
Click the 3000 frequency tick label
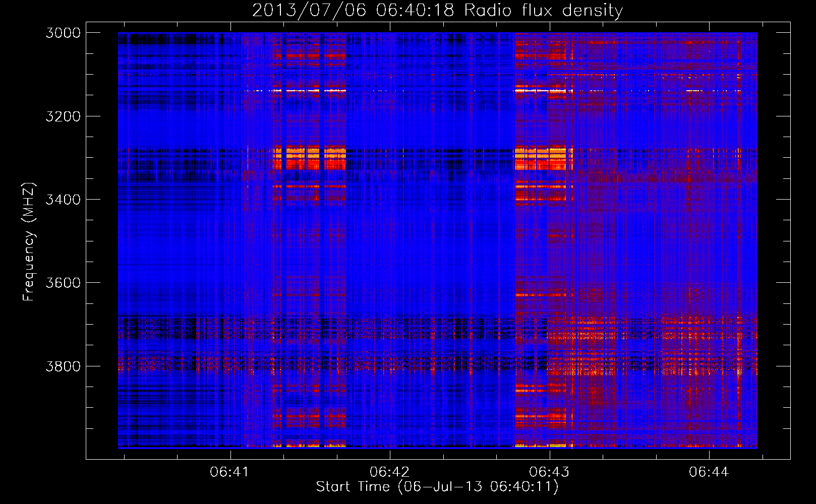click(x=63, y=33)
